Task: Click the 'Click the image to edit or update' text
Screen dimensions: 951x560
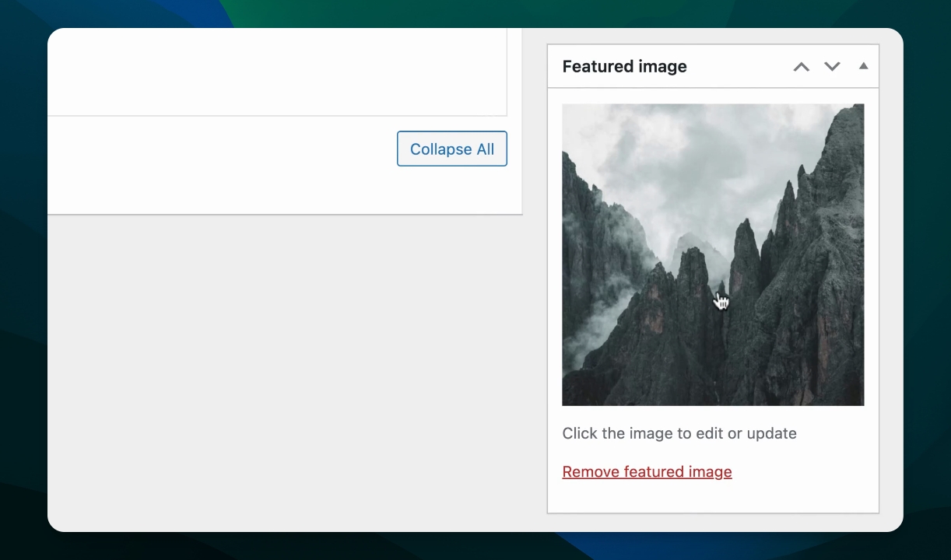Action: pyautogui.click(x=679, y=433)
